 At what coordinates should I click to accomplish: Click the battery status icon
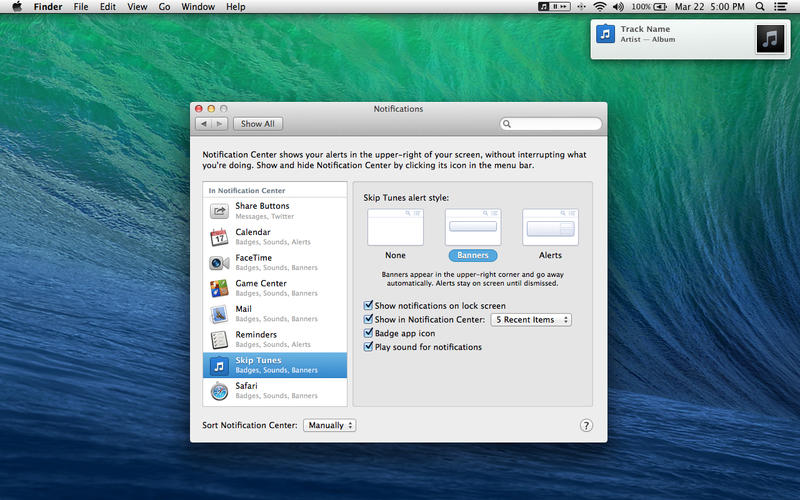[x=660, y=7]
